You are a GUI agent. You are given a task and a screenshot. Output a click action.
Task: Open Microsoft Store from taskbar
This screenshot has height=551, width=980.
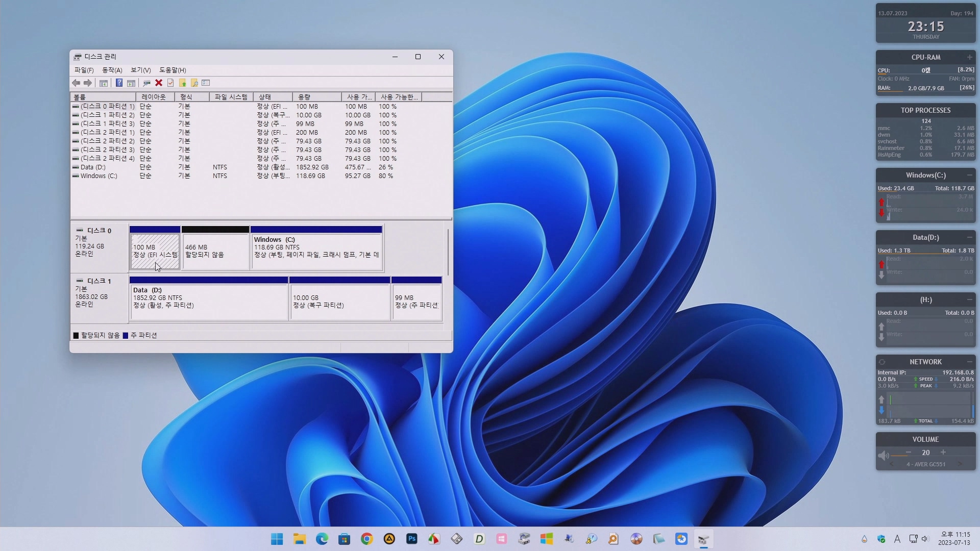(x=345, y=539)
